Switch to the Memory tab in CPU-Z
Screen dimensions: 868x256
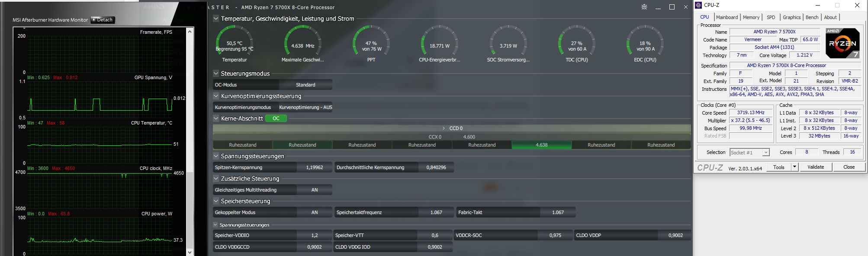[x=751, y=17]
